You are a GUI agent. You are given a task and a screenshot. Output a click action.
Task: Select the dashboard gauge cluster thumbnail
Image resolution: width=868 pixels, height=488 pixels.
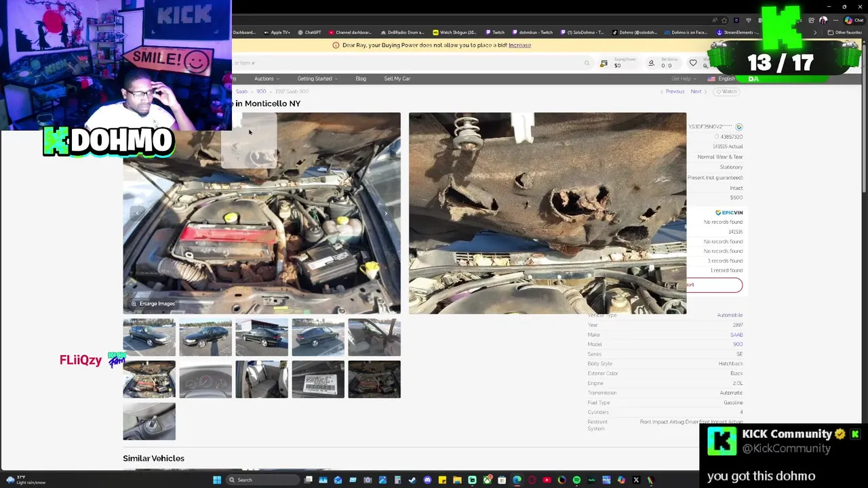[205, 379]
